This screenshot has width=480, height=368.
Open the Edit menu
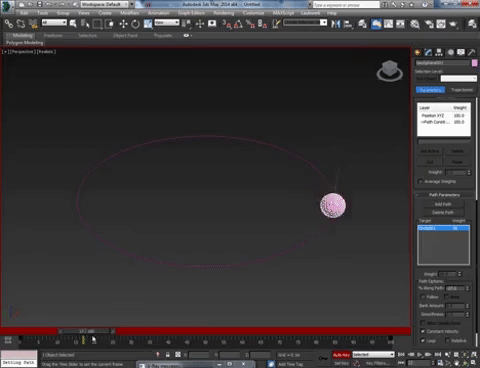tap(24, 13)
